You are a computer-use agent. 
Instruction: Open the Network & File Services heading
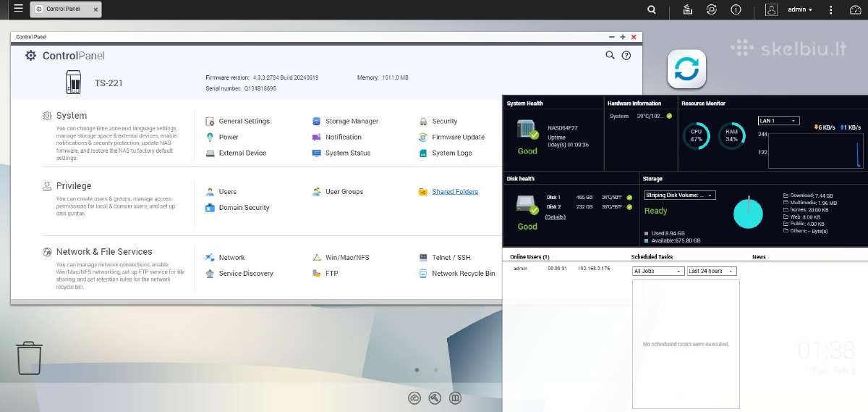coord(104,252)
